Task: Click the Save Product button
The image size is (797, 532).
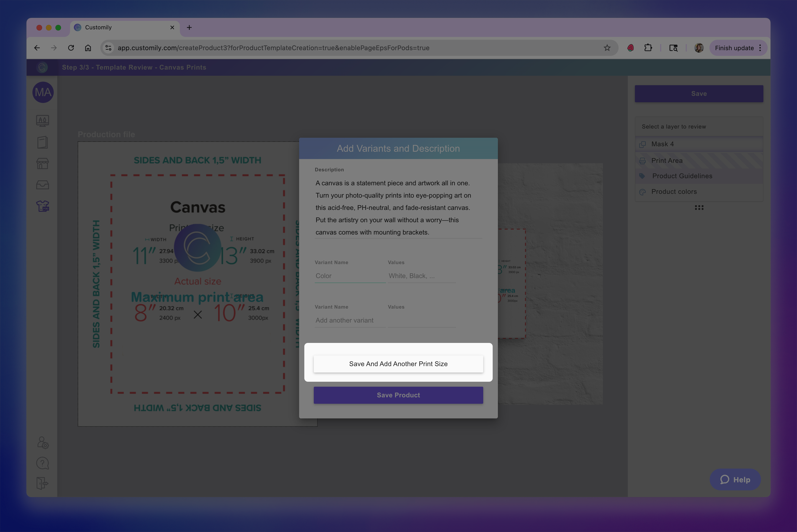Action: click(398, 395)
